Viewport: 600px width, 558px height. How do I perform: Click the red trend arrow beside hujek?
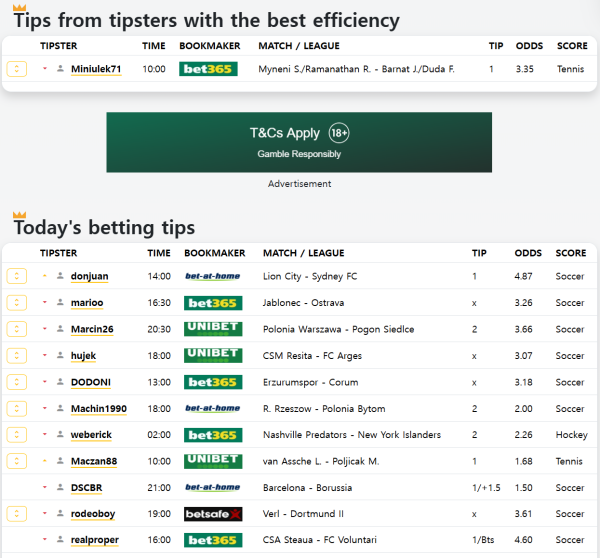pyautogui.click(x=45, y=355)
